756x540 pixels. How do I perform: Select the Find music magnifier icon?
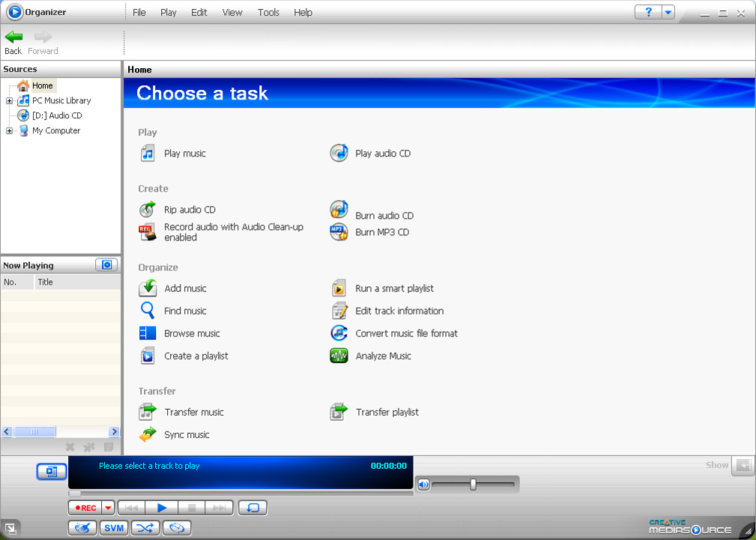(x=148, y=311)
